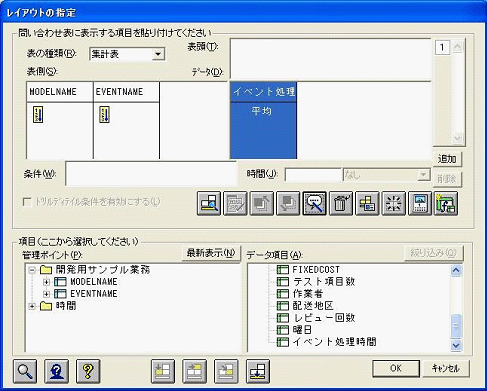Click the yellow boxes with card icon
The image size is (487, 391).
pos(367,203)
